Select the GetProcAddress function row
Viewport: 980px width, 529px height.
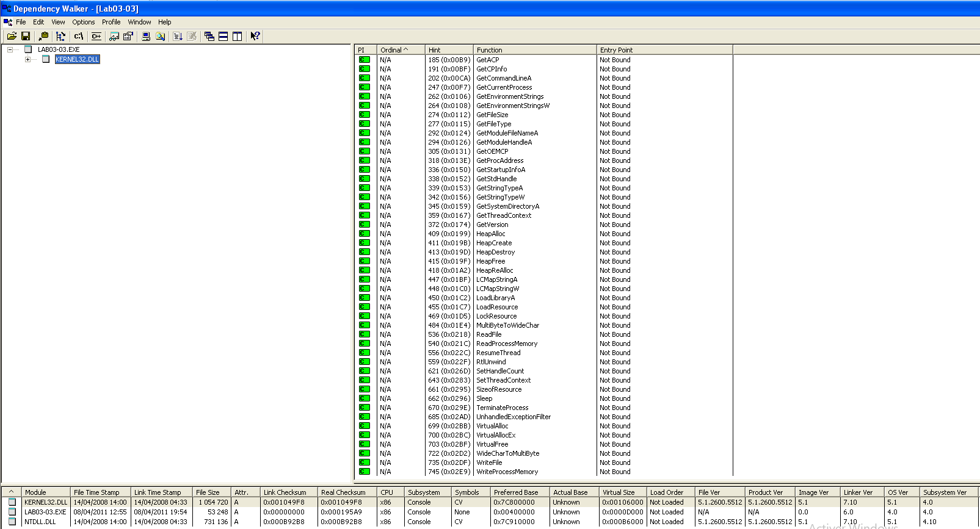[x=543, y=160]
